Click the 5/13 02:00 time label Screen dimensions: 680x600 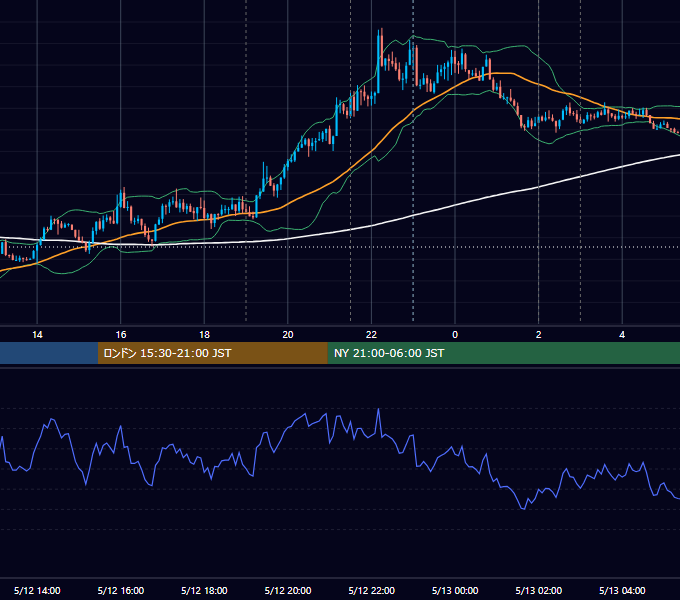tap(539, 590)
